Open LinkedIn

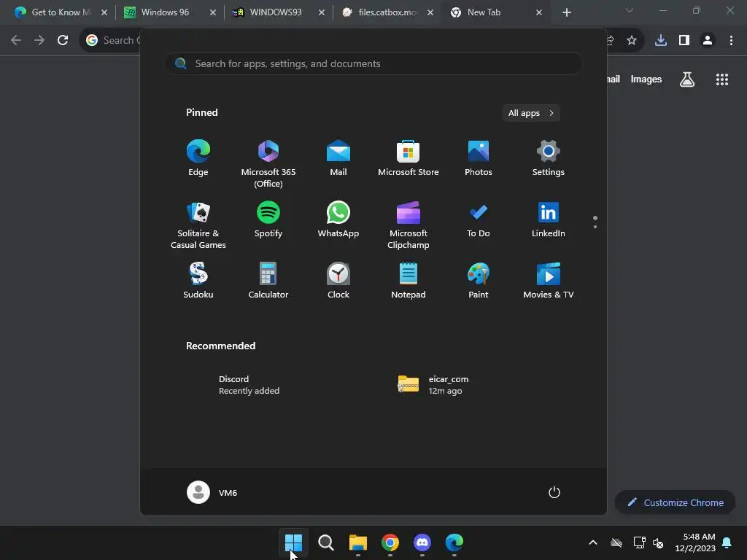[x=549, y=219]
